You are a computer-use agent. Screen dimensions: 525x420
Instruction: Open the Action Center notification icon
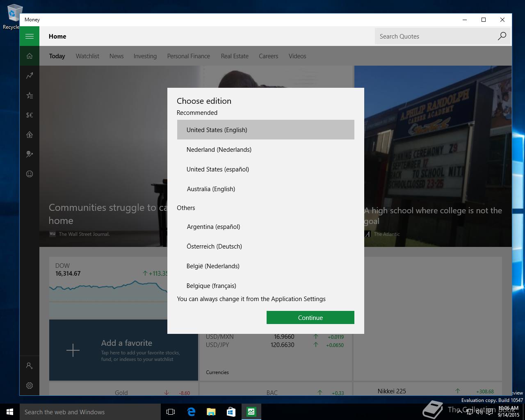coord(489,412)
